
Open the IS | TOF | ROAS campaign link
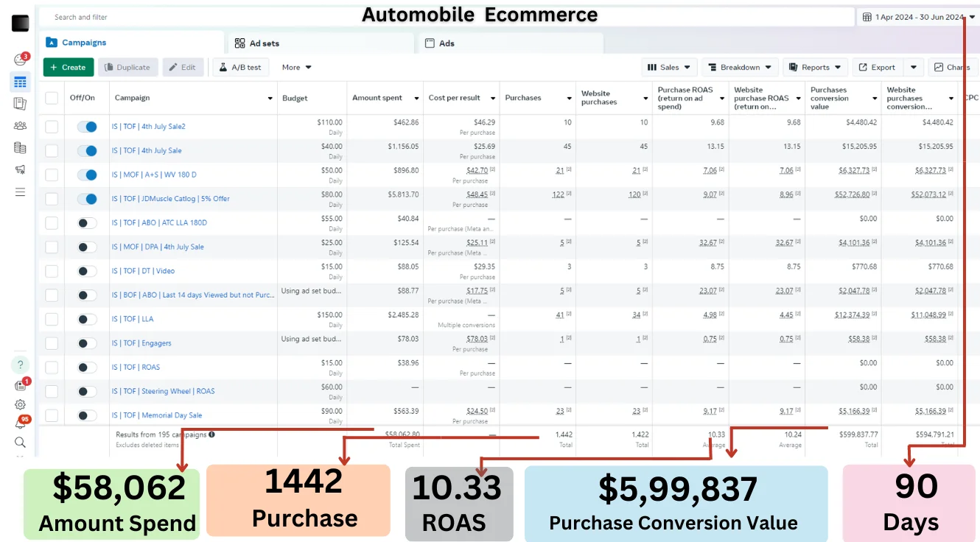tap(136, 367)
